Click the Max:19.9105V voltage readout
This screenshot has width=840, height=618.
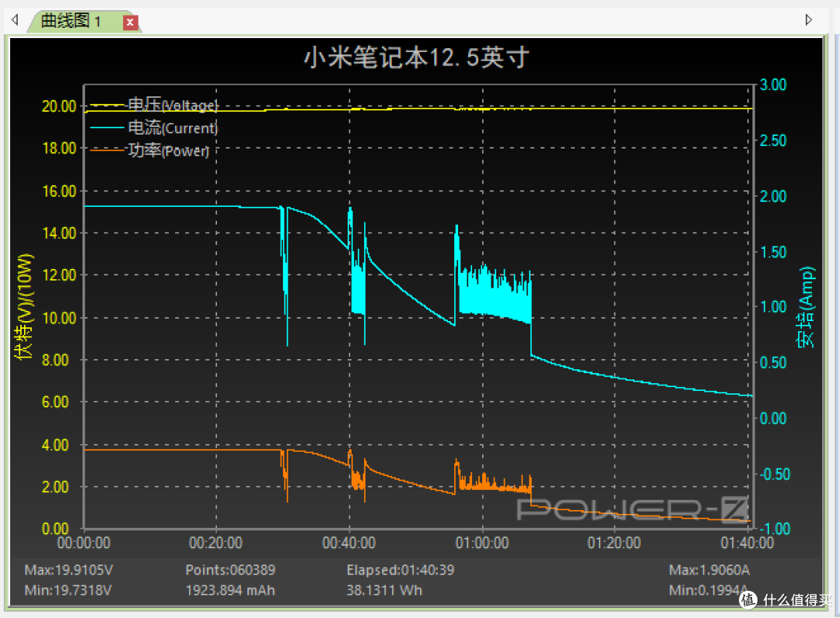[x=68, y=571]
